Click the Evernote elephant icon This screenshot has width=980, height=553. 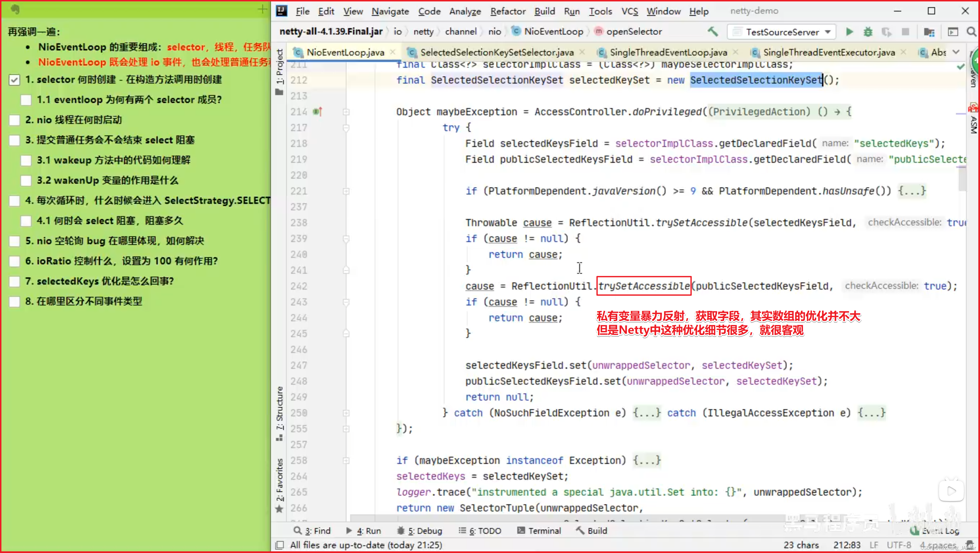tap(15, 9)
